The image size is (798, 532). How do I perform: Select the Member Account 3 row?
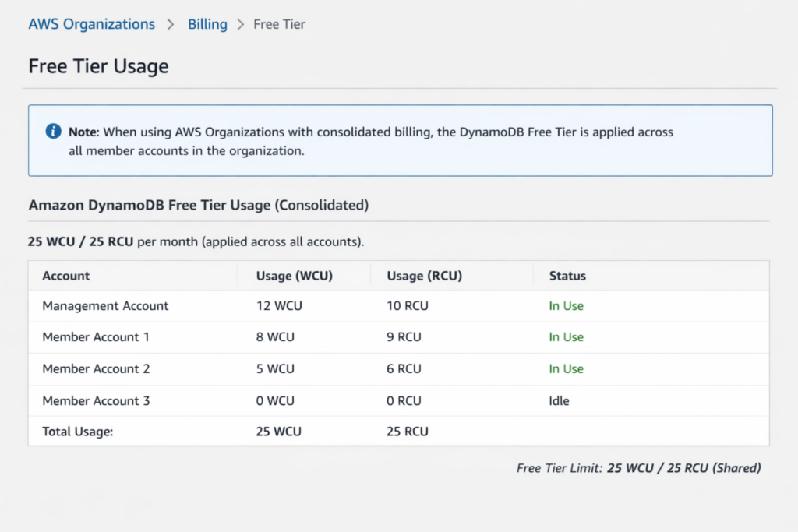click(96, 400)
